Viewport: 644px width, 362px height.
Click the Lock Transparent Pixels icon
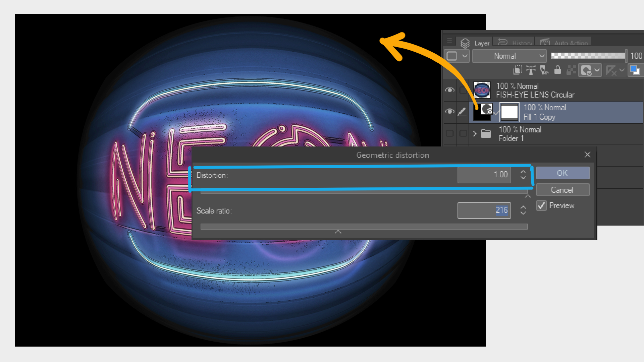pyautogui.click(x=571, y=70)
